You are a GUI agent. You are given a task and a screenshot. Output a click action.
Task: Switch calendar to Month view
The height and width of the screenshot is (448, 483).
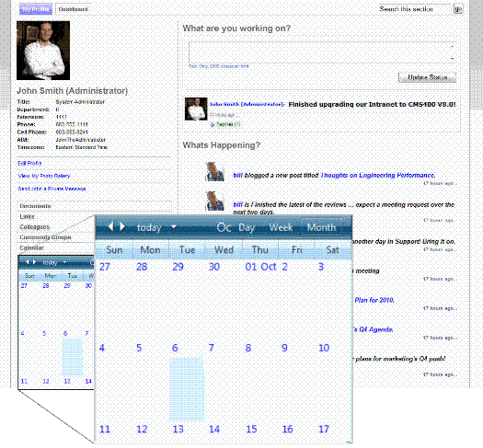pyautogui.click(x=322, y=227)
